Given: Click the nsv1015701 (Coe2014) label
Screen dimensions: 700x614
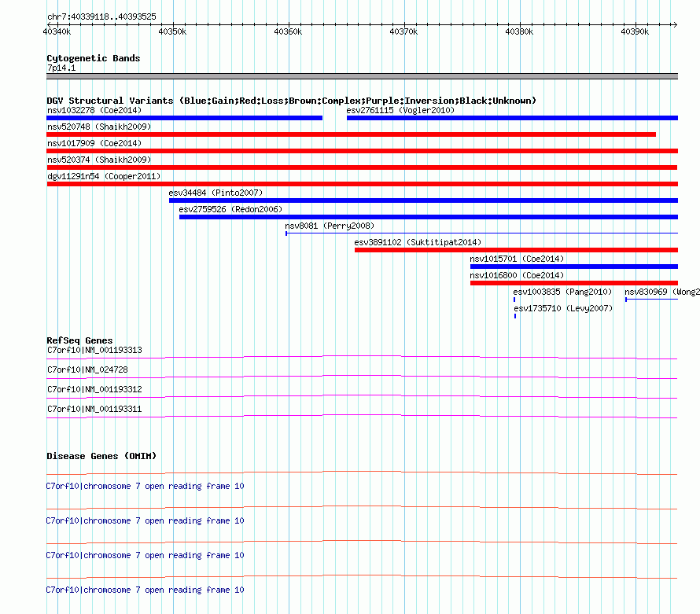Looking at the screenshot, I should coord(517,259).
